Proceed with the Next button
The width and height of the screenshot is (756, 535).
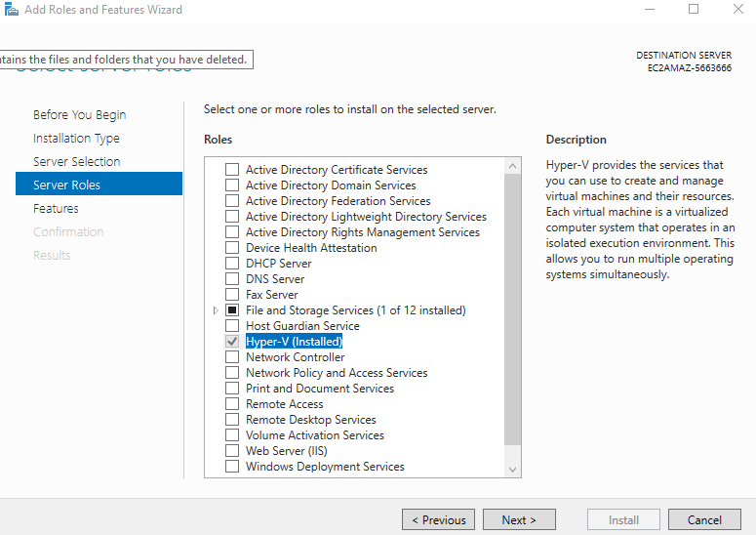pos(519,519)
